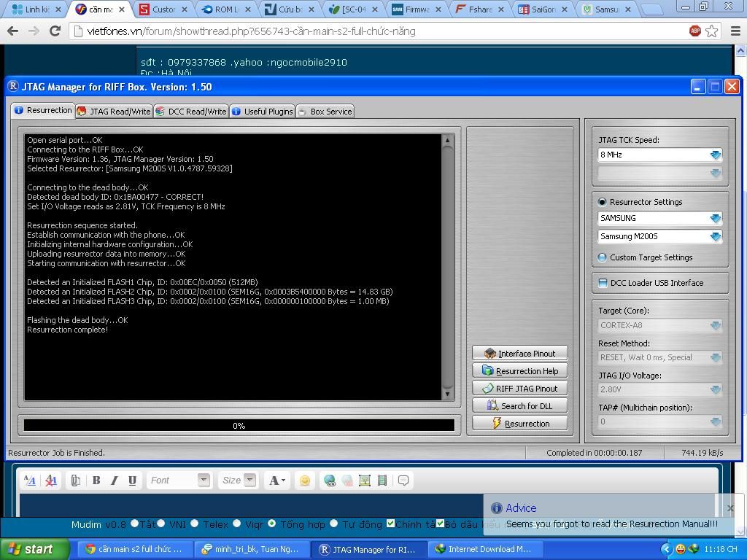Viewport: 747px width, 560px height.
Task: Start the Resurrection process button
Action: coord(519,424)
